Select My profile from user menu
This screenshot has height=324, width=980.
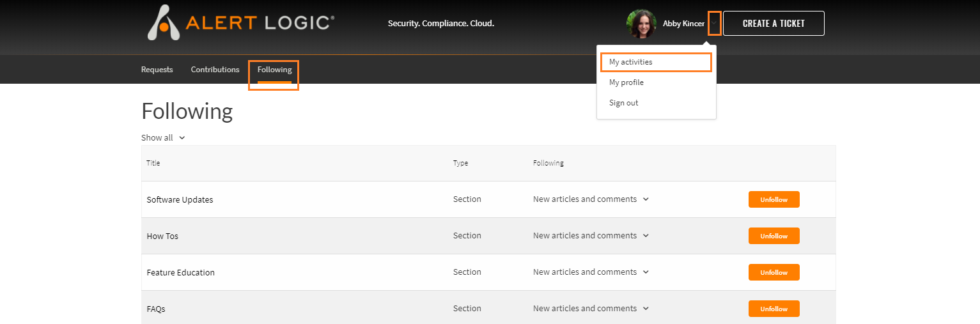(x=626, y=82)
